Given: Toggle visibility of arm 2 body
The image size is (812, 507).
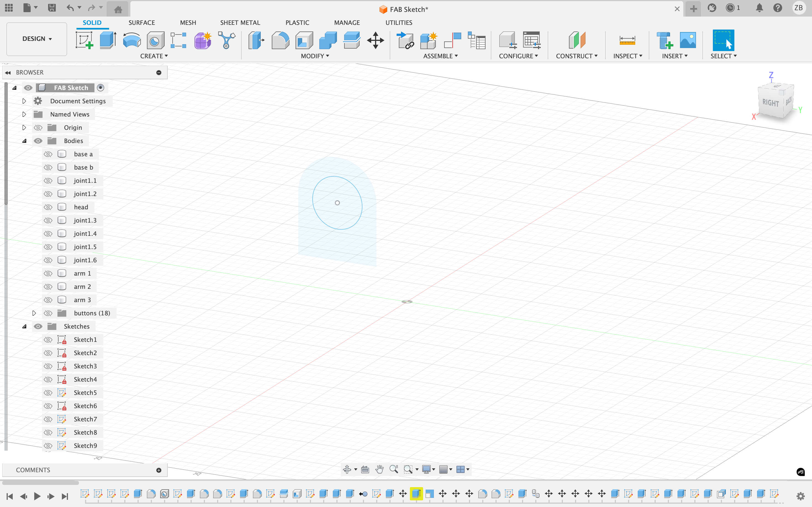Looking at the screenshot, I should point(48,287).
